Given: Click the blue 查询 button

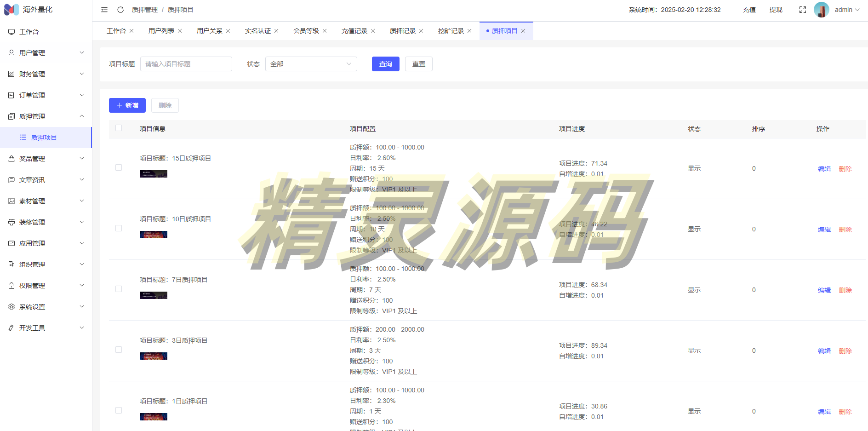Looking at the screenshot, I should (x=385, y=64).
